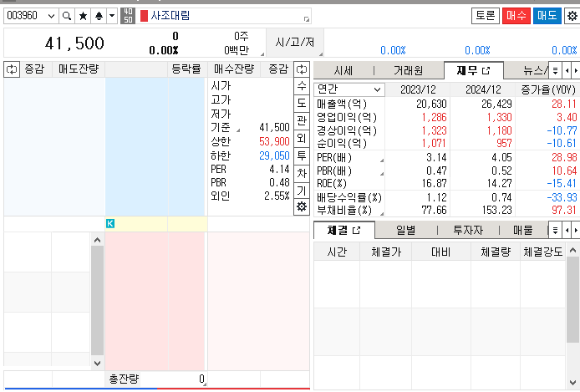Image resolution: width=580 pixels, height=392 pixels.
Task: Click the 매출액(억) row label
Action: 342,104
